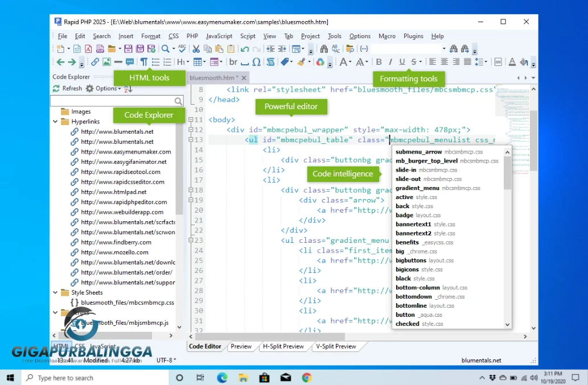Image resolution: width=588 pixels, height=385 pixels.
Task: Close the bluesmooth.htm tab
Action: tap(244, 78)
